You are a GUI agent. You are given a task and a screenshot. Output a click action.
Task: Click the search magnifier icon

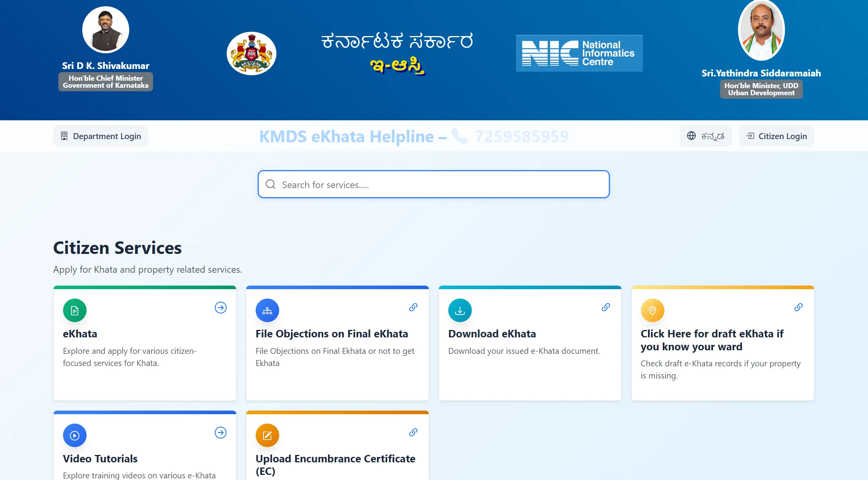click(271, 184)
